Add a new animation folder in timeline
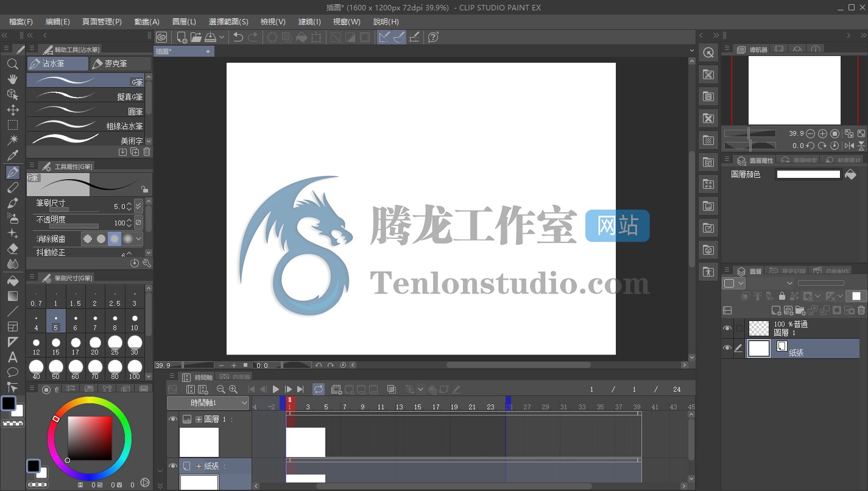Image resolution: width=868 pixels, height=491 pixels. 336,389
